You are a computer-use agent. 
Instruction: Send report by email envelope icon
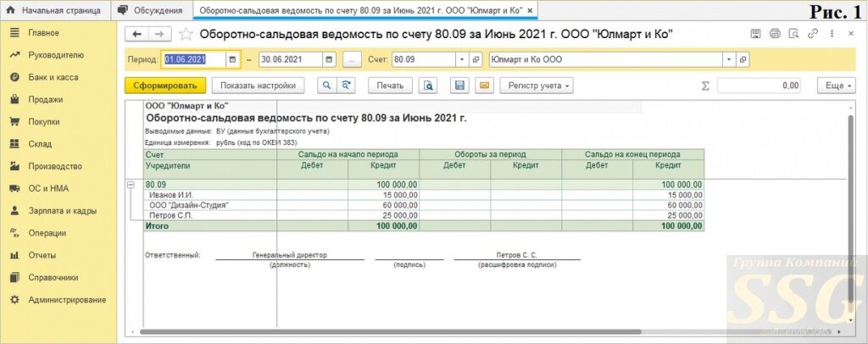[x=484, y=86]
